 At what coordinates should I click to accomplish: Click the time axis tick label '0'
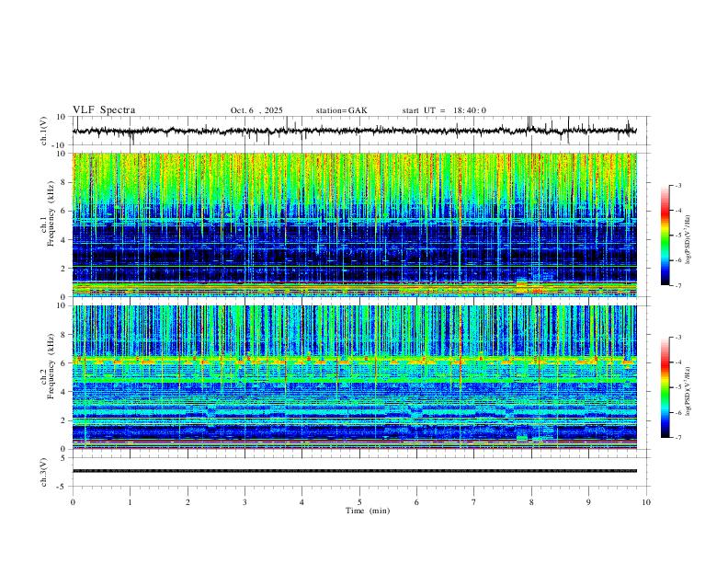coord(73,502)
